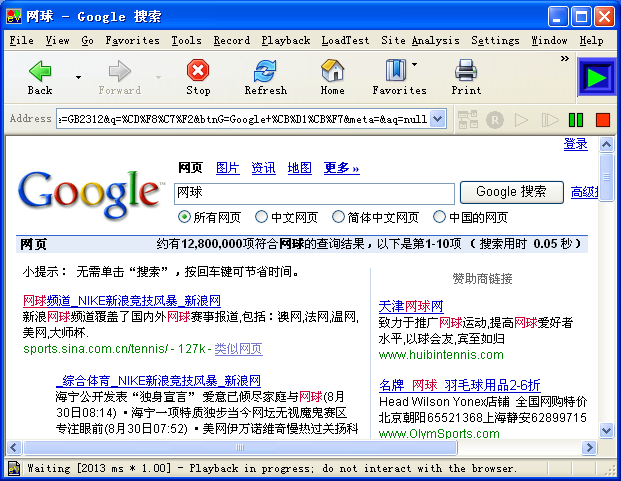Click the 类似网页 similar pages link
This screenshot has height=481, width=621.
(238, 349)
